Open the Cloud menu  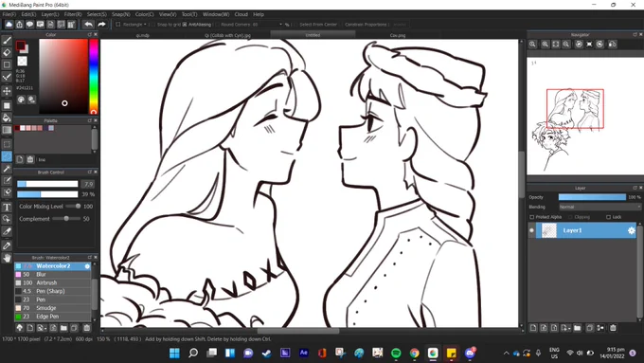pyautogui.click(x=241, y=14)
